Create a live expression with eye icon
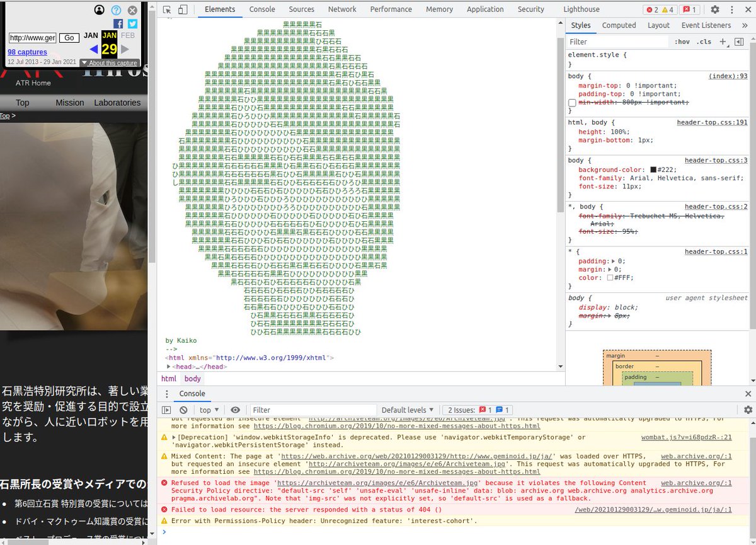 (235, 410)
